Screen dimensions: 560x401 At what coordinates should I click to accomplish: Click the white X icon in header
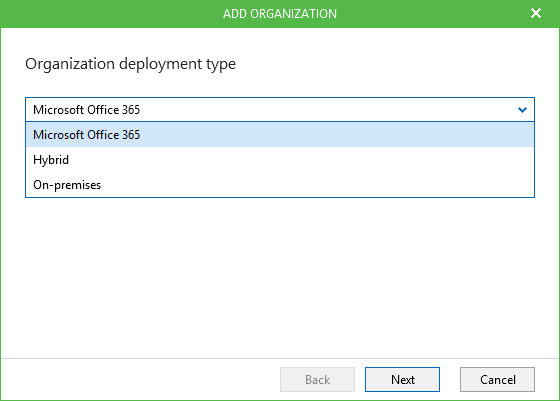click(536, 14)
